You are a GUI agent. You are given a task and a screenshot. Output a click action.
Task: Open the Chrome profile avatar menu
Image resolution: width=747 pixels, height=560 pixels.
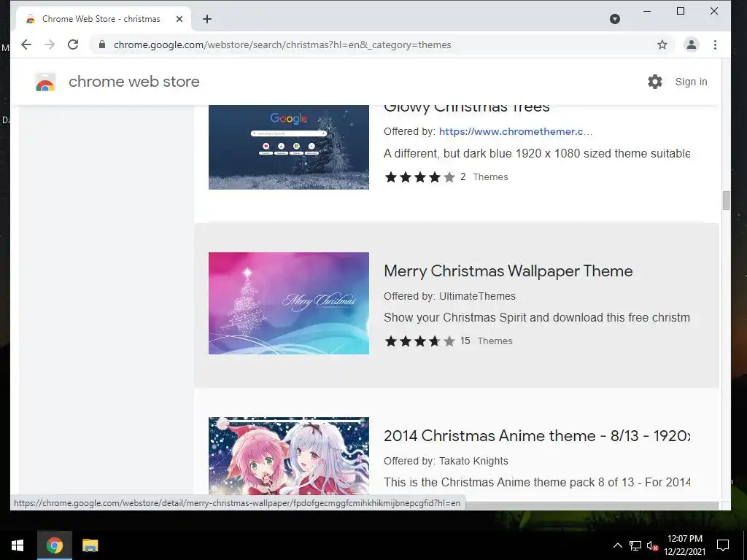(x=692, y=44)
